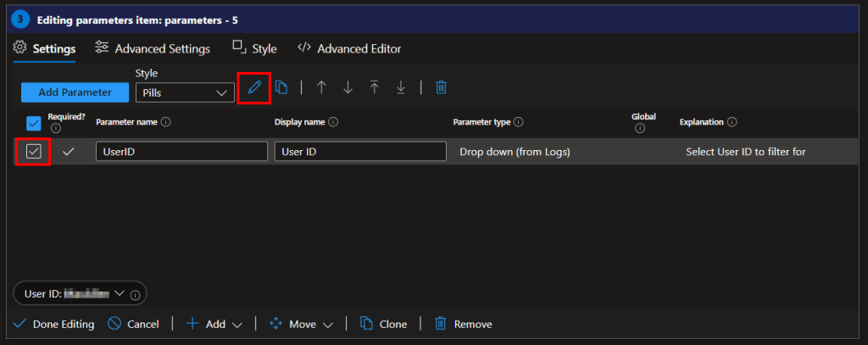
Task: Open the Advanced Editor tab
Action: [x=349, y=49]
